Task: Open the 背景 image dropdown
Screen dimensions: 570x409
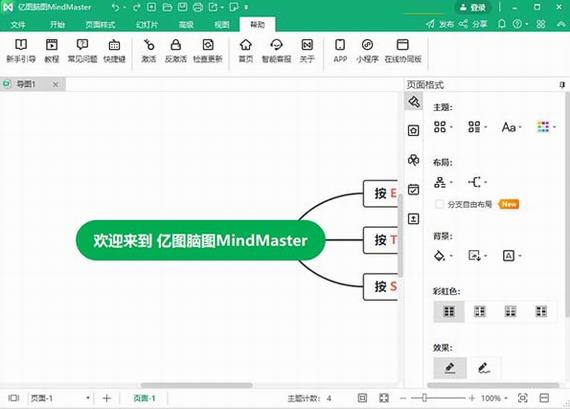Action: [477, 256]
